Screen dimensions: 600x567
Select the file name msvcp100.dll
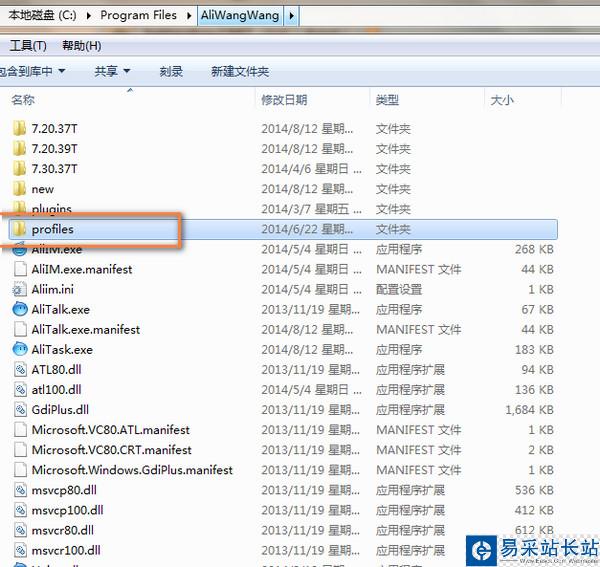pos(67,510)
